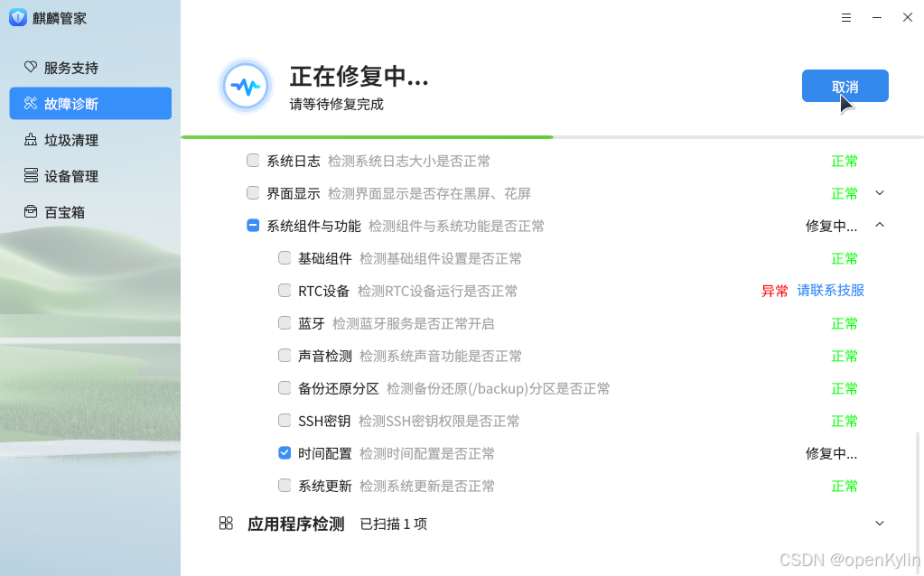Tick the SSH密钥 checkbox
This screenshot has width=924, height=576.
click(285, 421)
